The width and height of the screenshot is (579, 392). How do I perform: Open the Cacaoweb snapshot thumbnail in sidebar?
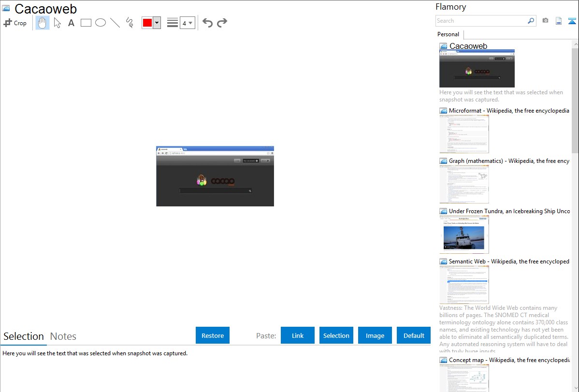(x=477, y=69)
